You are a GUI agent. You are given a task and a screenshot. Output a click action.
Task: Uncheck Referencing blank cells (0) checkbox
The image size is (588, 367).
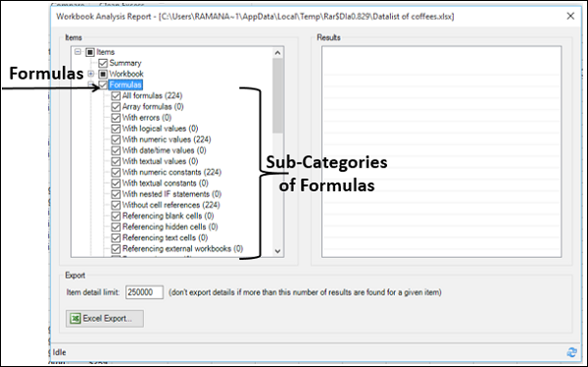tap(116, 216)
